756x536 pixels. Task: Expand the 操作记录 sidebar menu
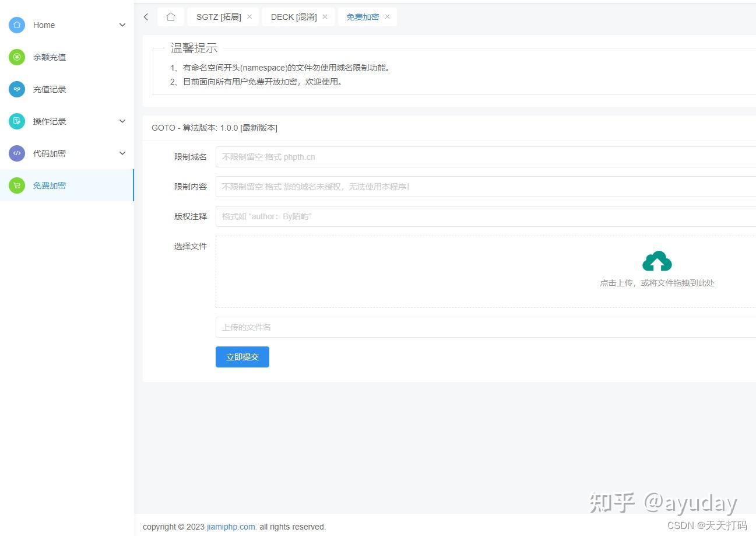[122, 121]
